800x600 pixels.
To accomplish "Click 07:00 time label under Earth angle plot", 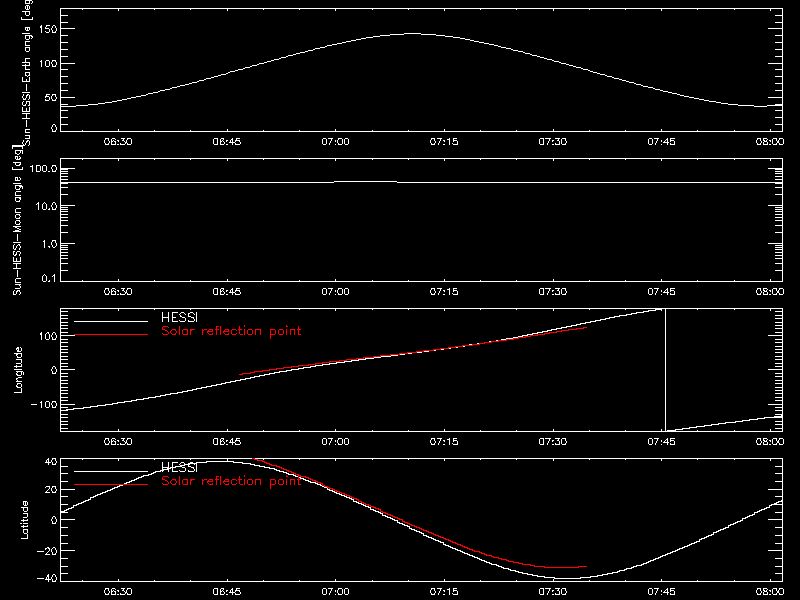I will pyautogui.click(x=335, y=142).
